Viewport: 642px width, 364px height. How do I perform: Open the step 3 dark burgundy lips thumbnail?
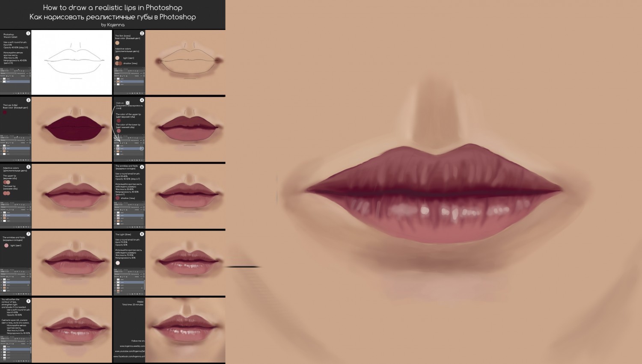(72, 129)
